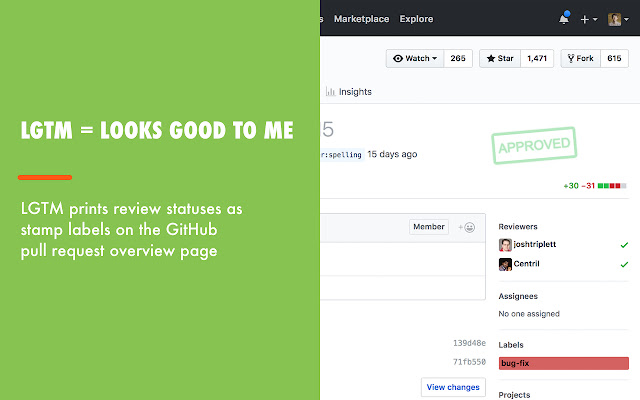Open Explore in the top navigation
Screen dimensions: 640x400
tap(416, 19)
